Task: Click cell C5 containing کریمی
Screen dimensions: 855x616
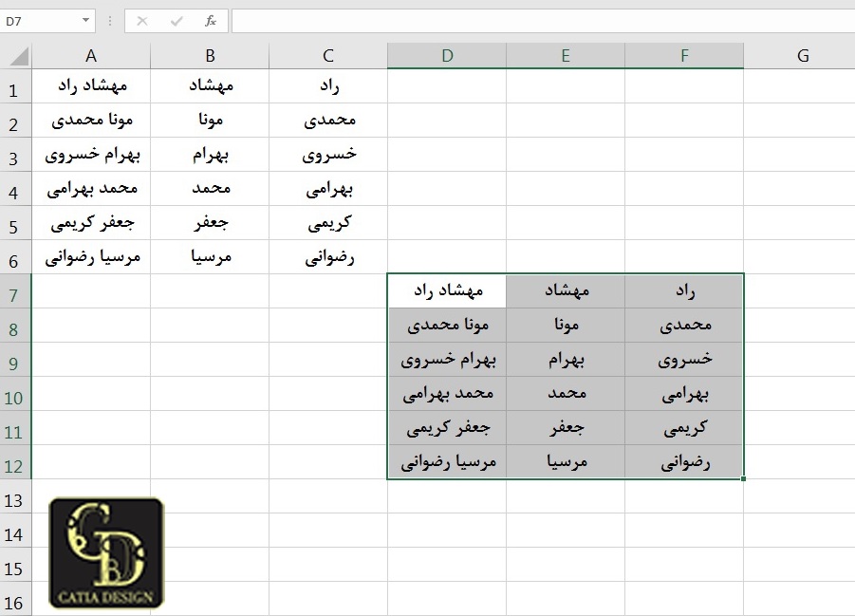Action: tap(328, 223)
